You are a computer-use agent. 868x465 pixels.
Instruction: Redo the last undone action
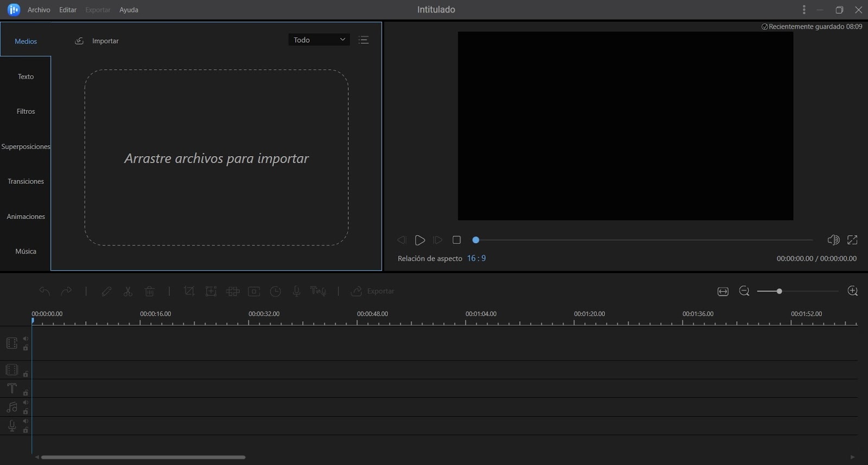coord(66,291)
